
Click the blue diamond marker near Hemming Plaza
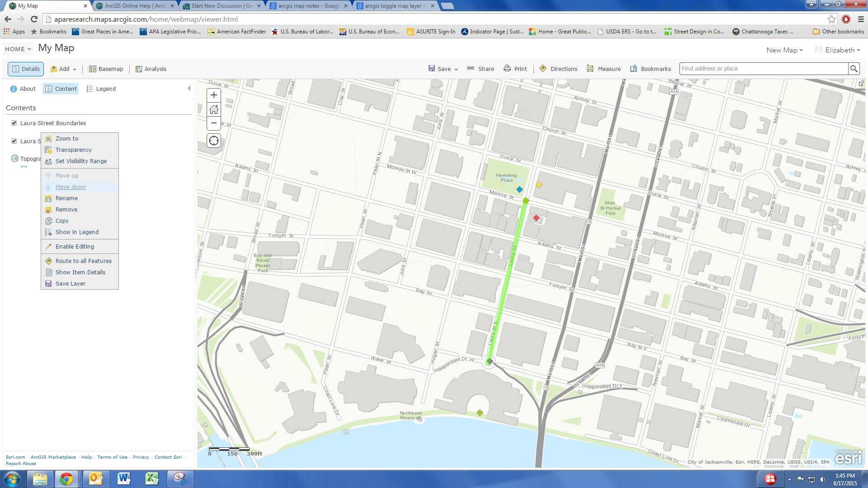pyautogui.click(x=519, y=190)
